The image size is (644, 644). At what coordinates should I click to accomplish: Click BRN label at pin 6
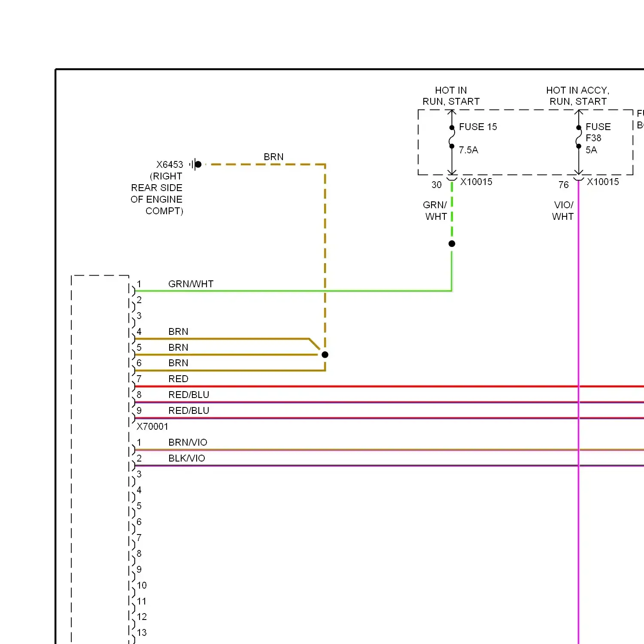(178, 363)
